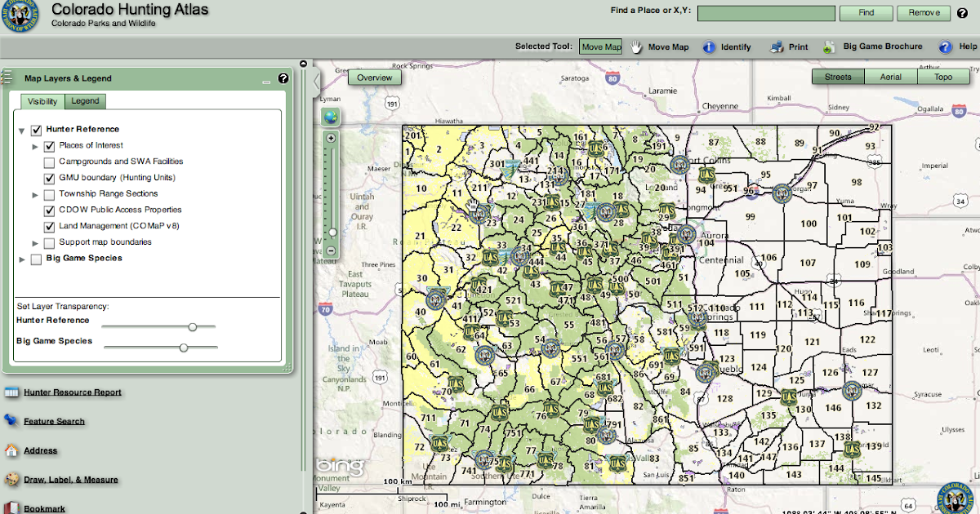
Task: Switch basemap to Aerial view
Action: (889, 77)
